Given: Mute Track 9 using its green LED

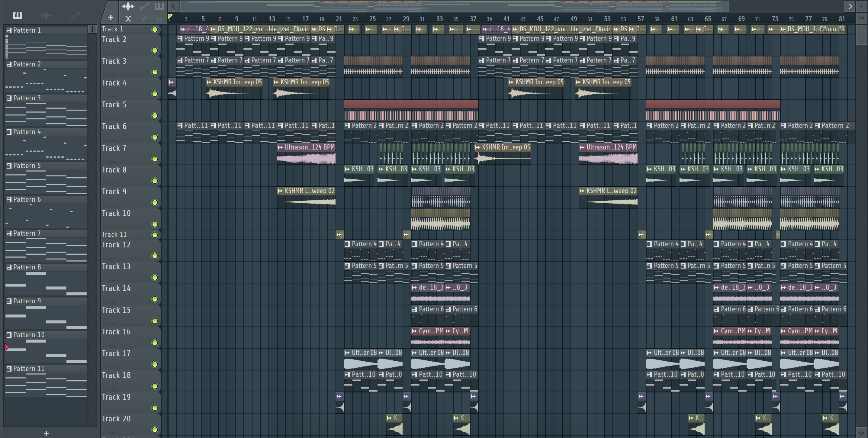Looking at the screenshot, I should 155,202.
